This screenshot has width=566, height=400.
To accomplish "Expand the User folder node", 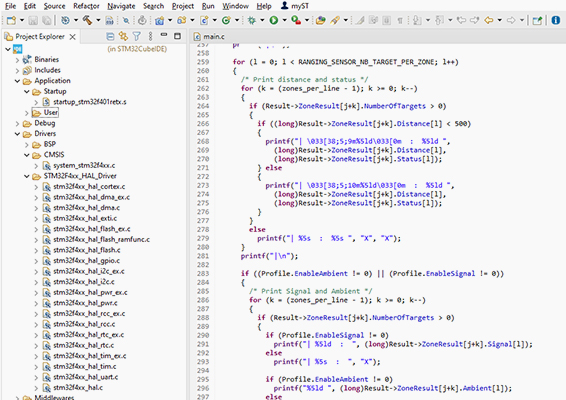I will 26,113.
